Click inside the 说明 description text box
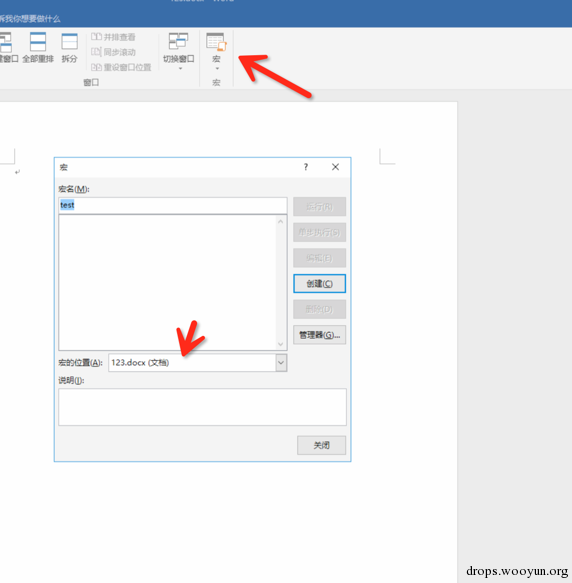This screenshot has width=572, height=583. click(x=202, y=407)
